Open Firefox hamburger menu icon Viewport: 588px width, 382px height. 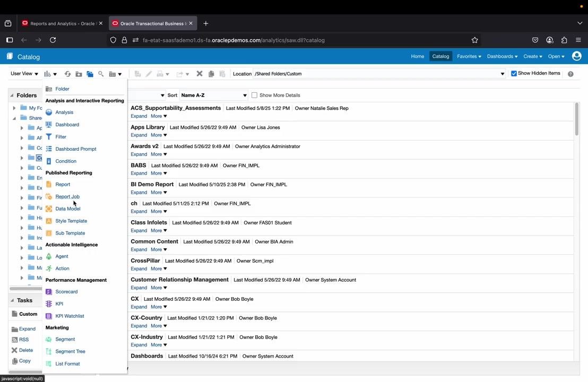tap(578, 40)
